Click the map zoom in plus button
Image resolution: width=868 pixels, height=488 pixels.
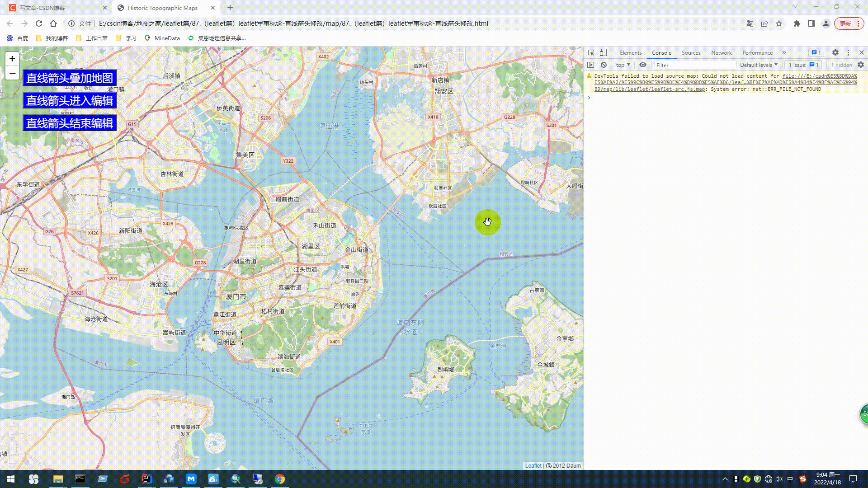[x=12, y=59]
